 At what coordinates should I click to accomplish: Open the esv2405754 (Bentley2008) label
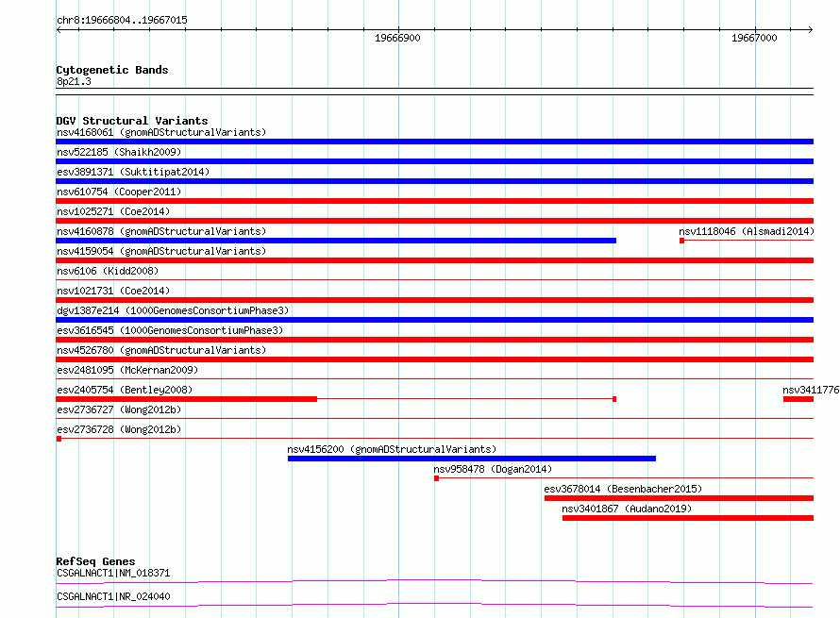(x=125, y=390)
